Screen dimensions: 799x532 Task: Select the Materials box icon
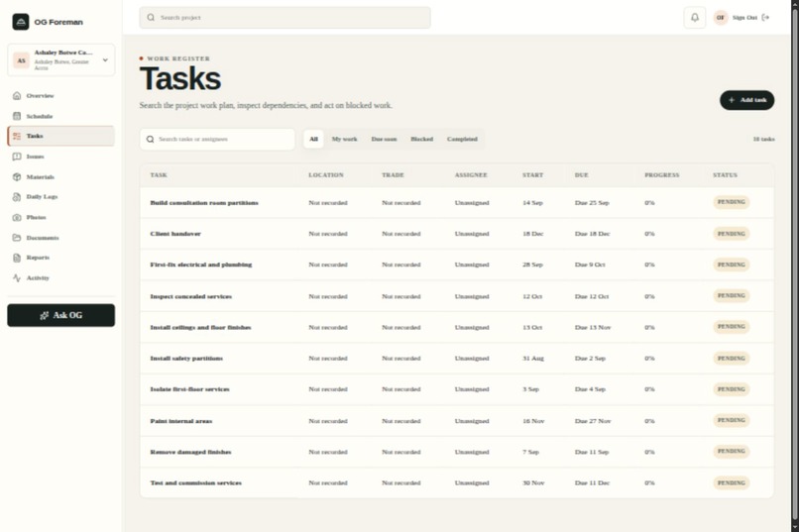pos(17,176)
